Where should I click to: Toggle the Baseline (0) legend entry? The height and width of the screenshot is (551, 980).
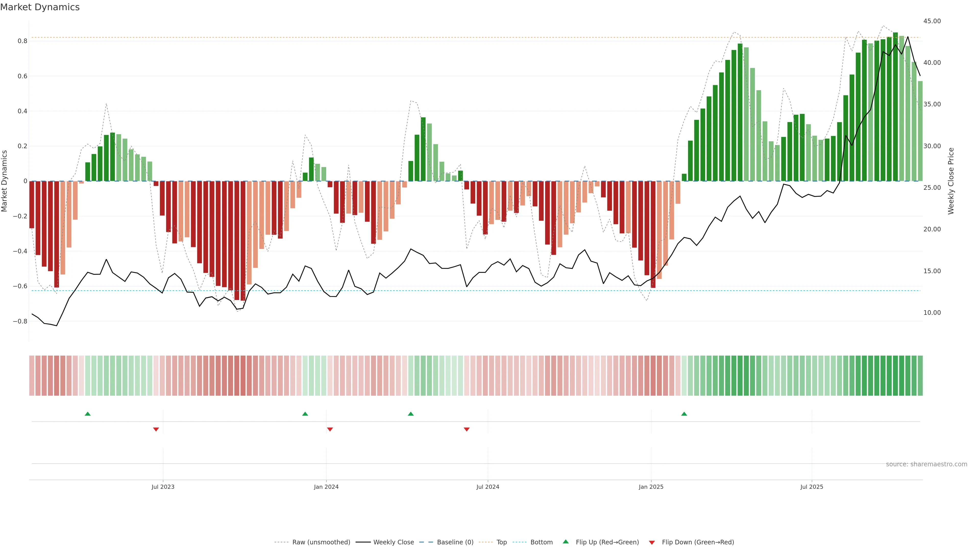click(455, 542)
